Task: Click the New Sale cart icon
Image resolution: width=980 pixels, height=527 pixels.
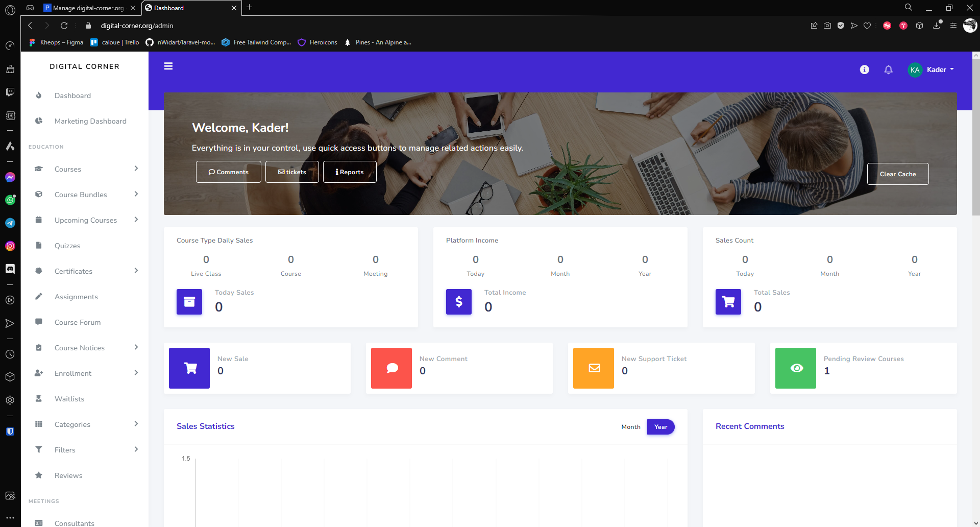Action: pos(189,368)
